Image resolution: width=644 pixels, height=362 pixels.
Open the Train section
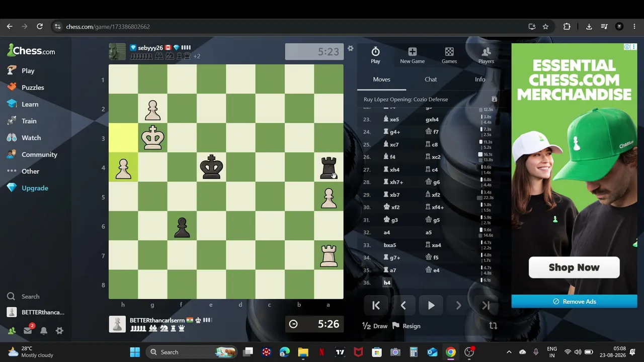click(x=22, y=121)
